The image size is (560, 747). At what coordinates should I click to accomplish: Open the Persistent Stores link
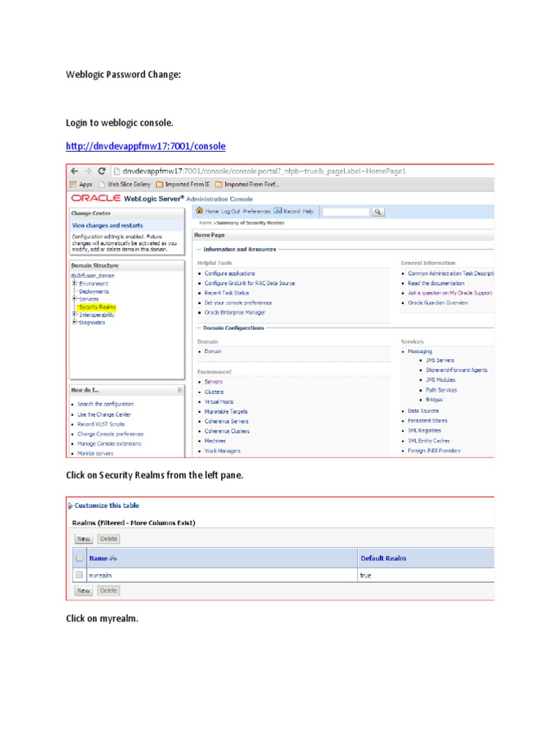click(427, 421)
